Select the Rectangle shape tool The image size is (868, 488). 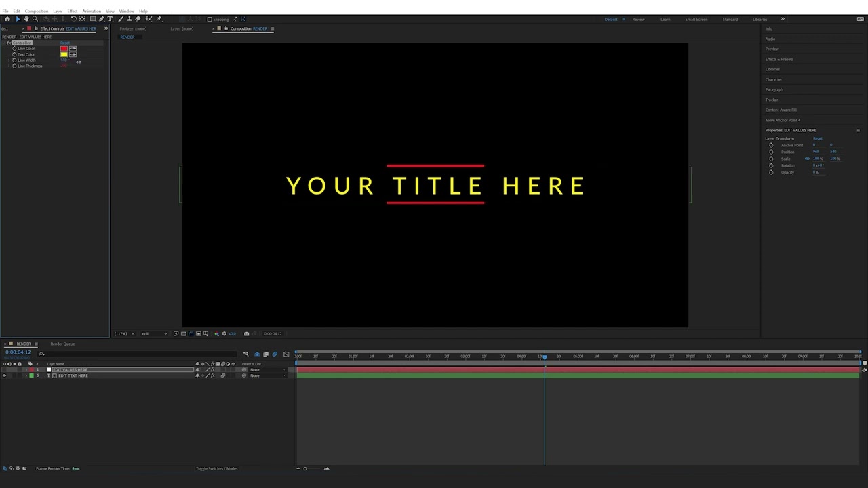click(92, 19)
